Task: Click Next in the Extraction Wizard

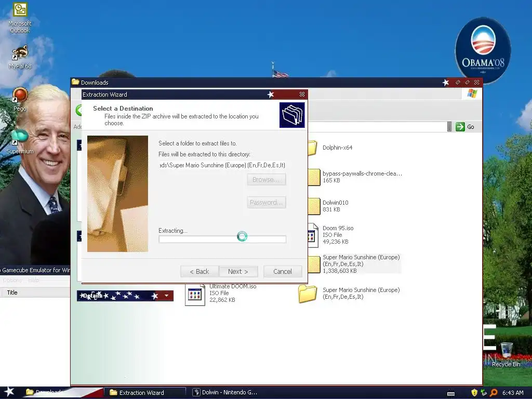Action: coord(238,271)
